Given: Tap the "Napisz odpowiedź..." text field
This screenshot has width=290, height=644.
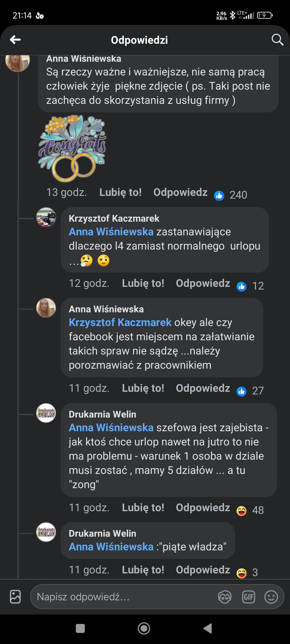Looking at the screenshot, I should pyautogui.click(x=124, y=597).
